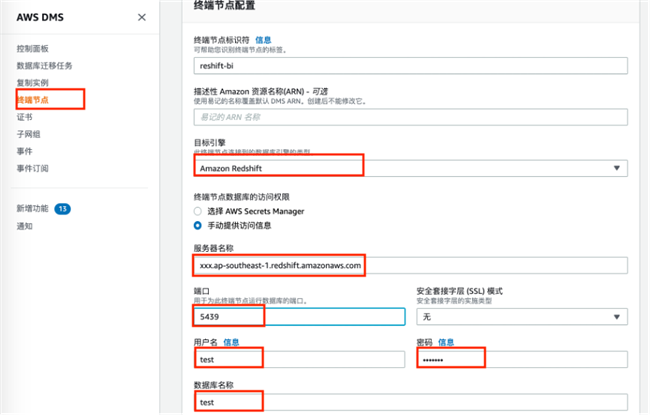
Task: Open 证书 in the sidebar
Action: tap(24, 117)
